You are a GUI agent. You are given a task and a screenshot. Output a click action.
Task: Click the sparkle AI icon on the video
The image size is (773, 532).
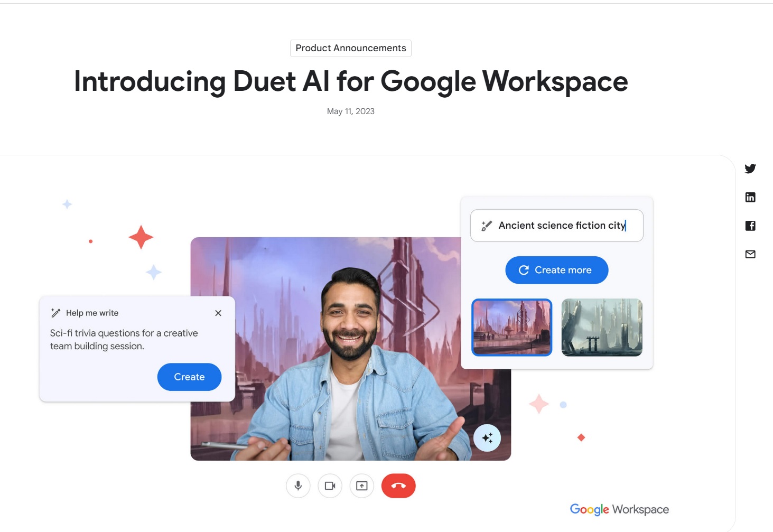tap(487, 437)
